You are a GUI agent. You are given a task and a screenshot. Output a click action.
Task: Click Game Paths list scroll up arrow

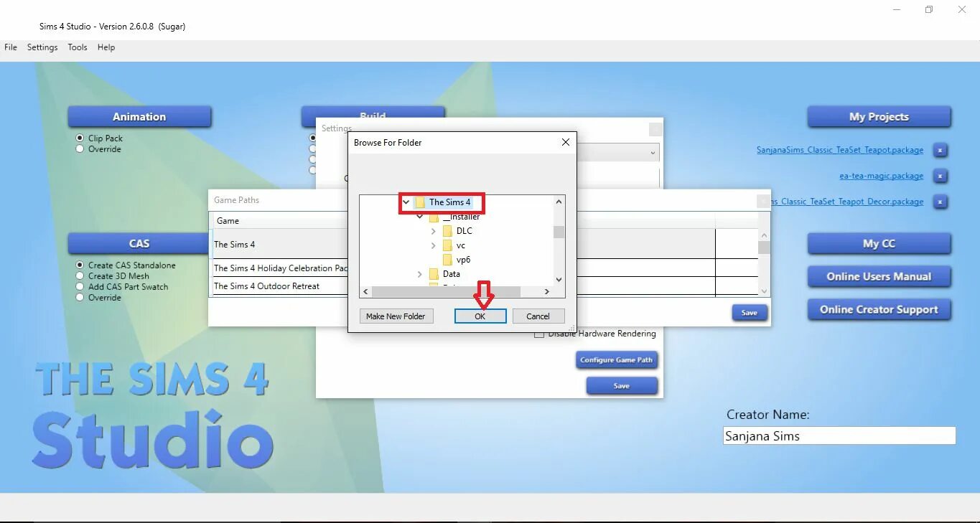tap(764, 235)
